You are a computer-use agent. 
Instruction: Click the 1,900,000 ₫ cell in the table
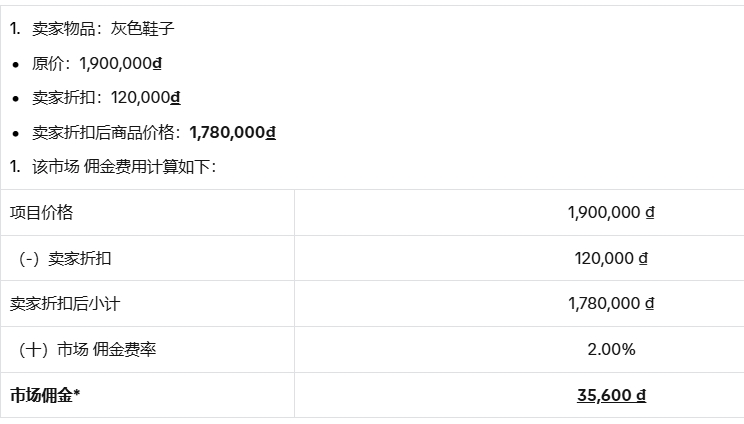click(610, 212)
